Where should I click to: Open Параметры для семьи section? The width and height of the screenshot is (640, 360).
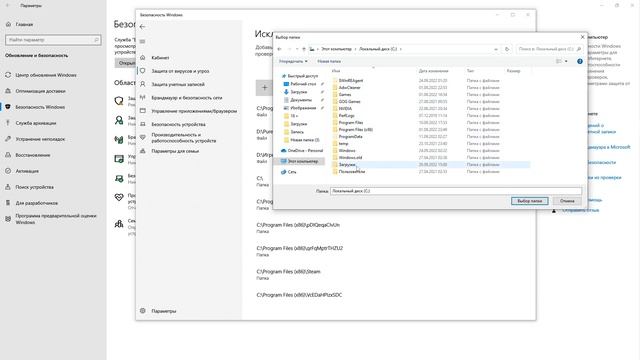click(175, 151)
